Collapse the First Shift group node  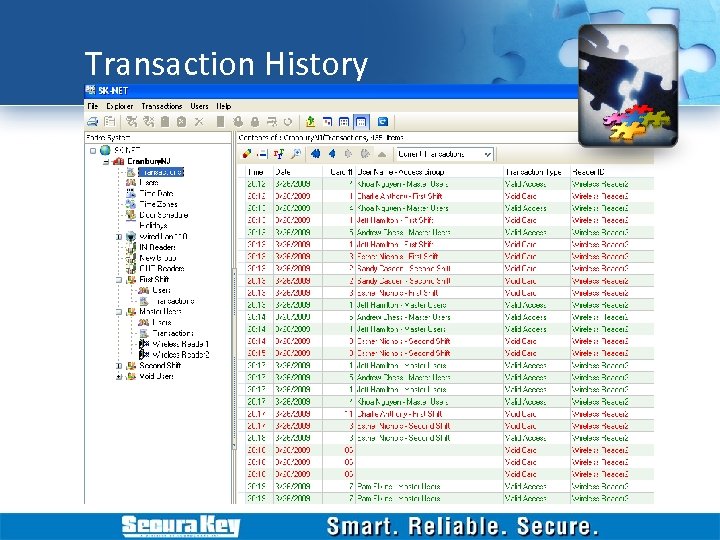point(118,280)
